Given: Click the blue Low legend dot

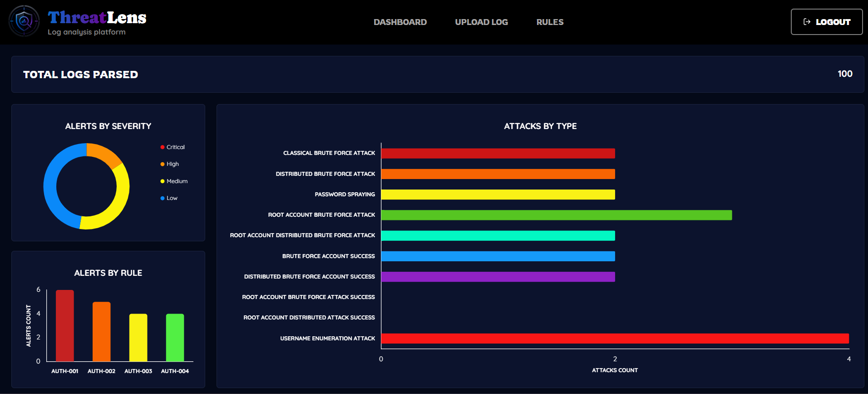Looking at the screenshot, I should [163, 198].
